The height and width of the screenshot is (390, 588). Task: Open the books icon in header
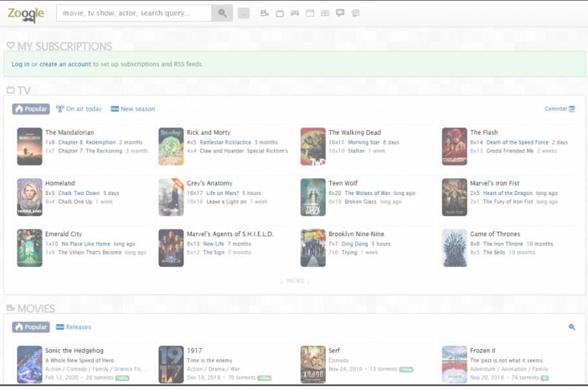point(325,13)
